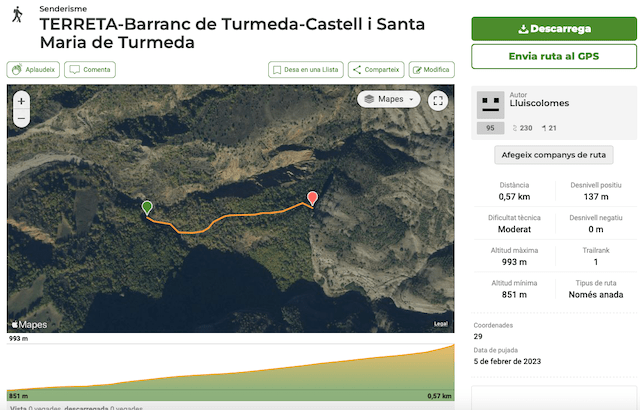Image resolution: width=640 pixels, height=410 pixels.
Task: Open the Legal link on map
Action: [x=440, y=323]
